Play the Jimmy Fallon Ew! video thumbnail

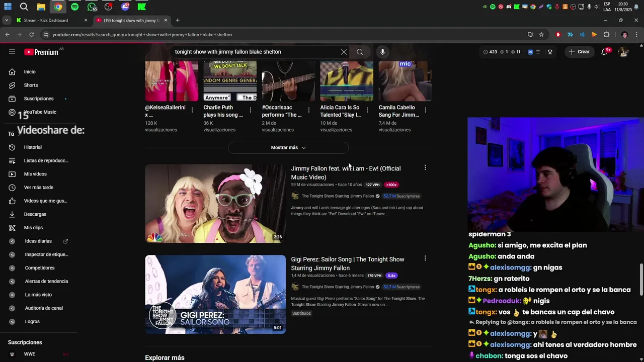[x=215, y=204]
